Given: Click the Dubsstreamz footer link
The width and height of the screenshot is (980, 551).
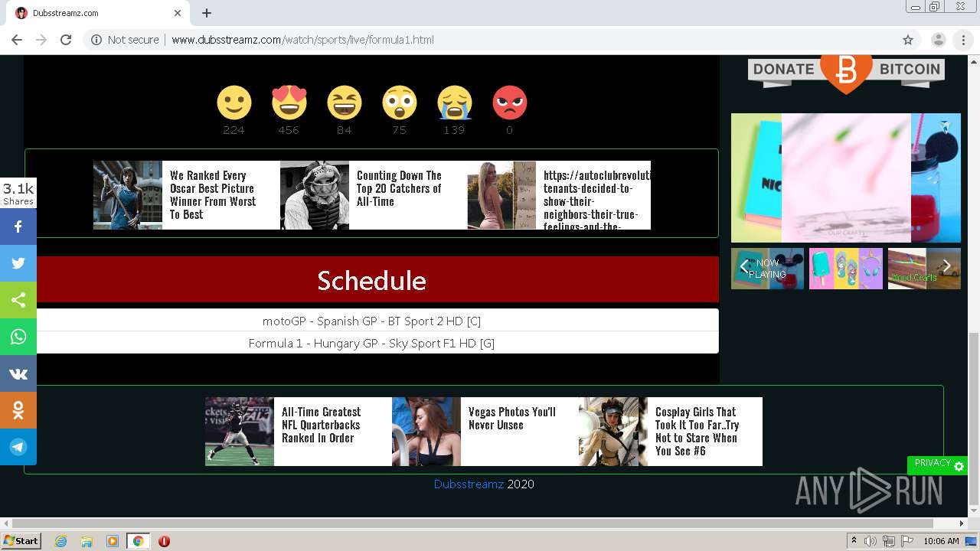Looking at the screenshot, I should pos(469,484).
